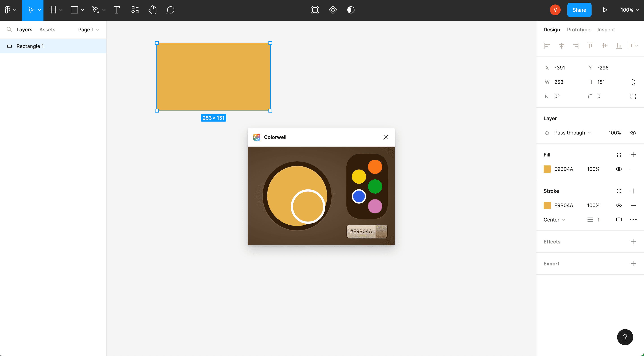Select the Rectangle shape tool

74,10
